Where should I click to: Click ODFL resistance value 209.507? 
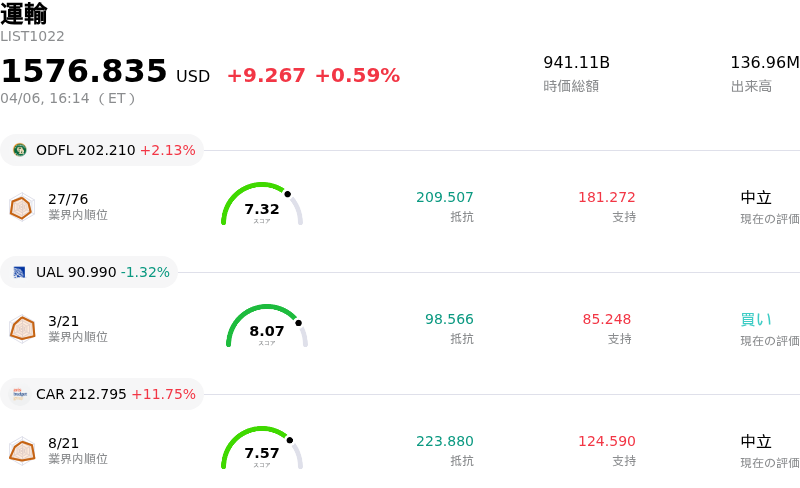445,197
